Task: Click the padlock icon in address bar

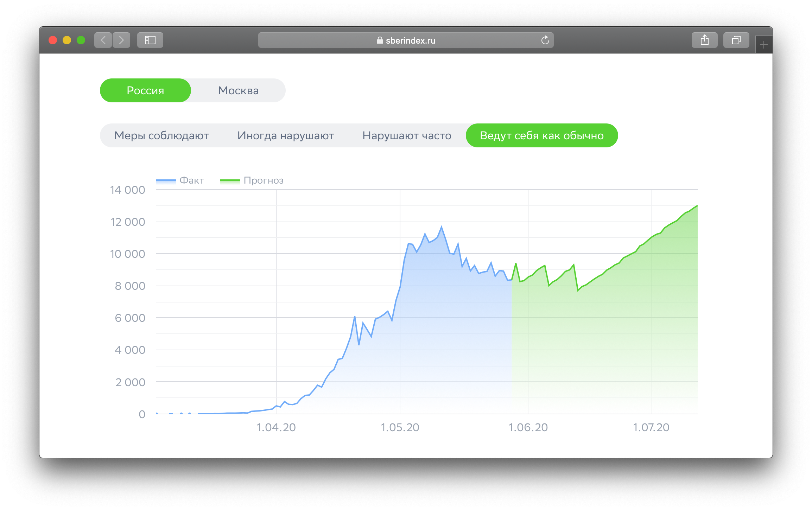Action: [x=380, y=40]
